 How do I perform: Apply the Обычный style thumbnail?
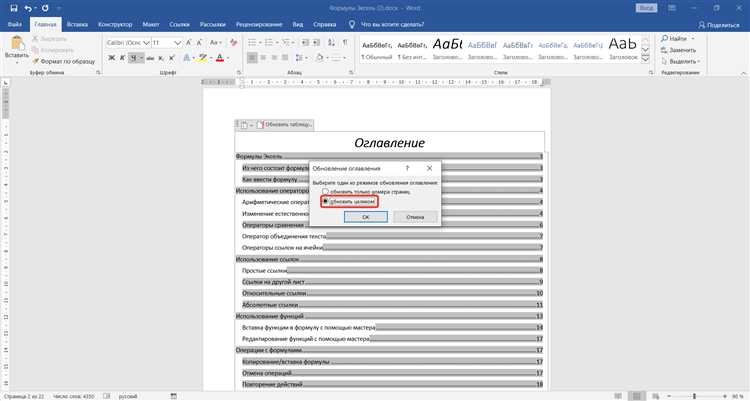[377, 50]
